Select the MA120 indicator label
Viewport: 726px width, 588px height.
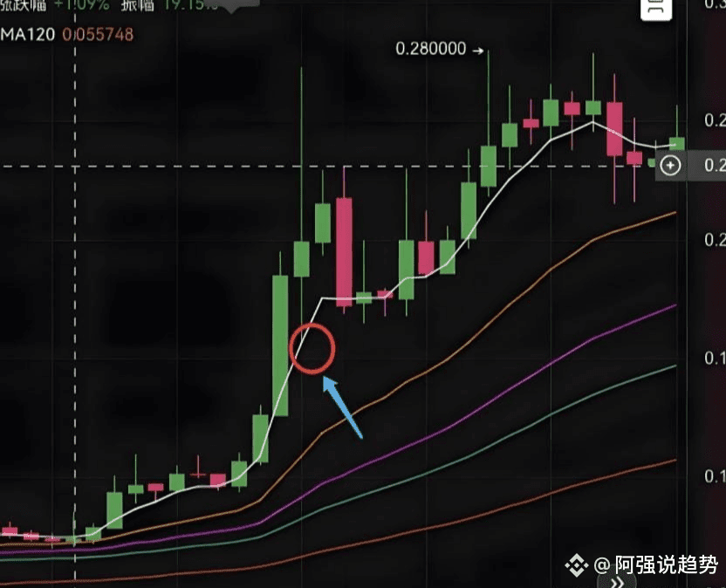28,35
